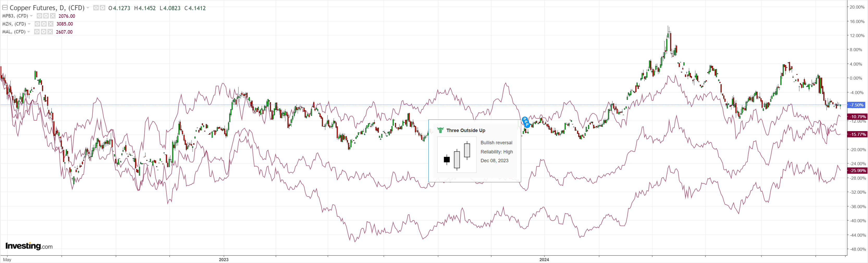This screenshot has height=263, width=868.
Task: Click the Investing.com logo link
Action: pyautogui.click(x=29, y=246)
